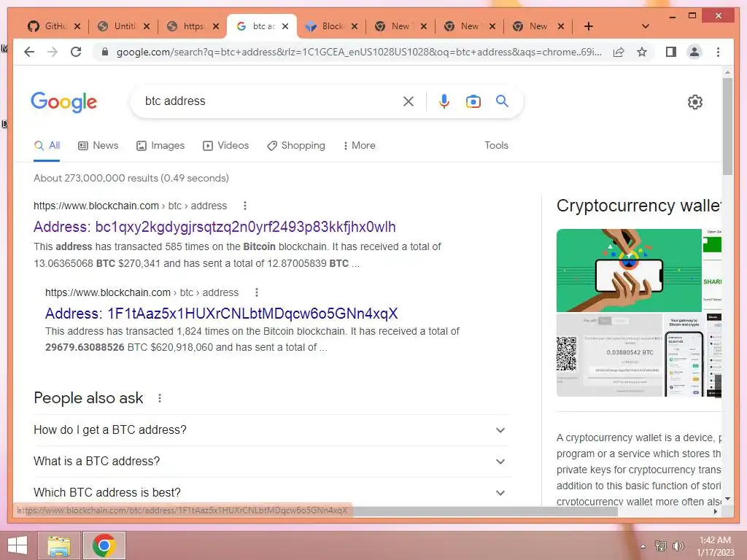
Task: Search by image using the camera icon
Action: click(x=473, y=101)
